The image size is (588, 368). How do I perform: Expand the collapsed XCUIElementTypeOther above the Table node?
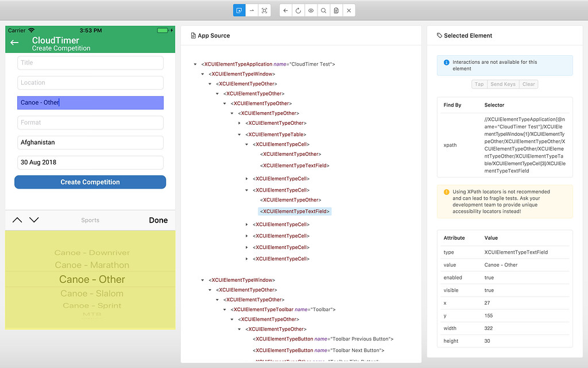tap(239, 123)
